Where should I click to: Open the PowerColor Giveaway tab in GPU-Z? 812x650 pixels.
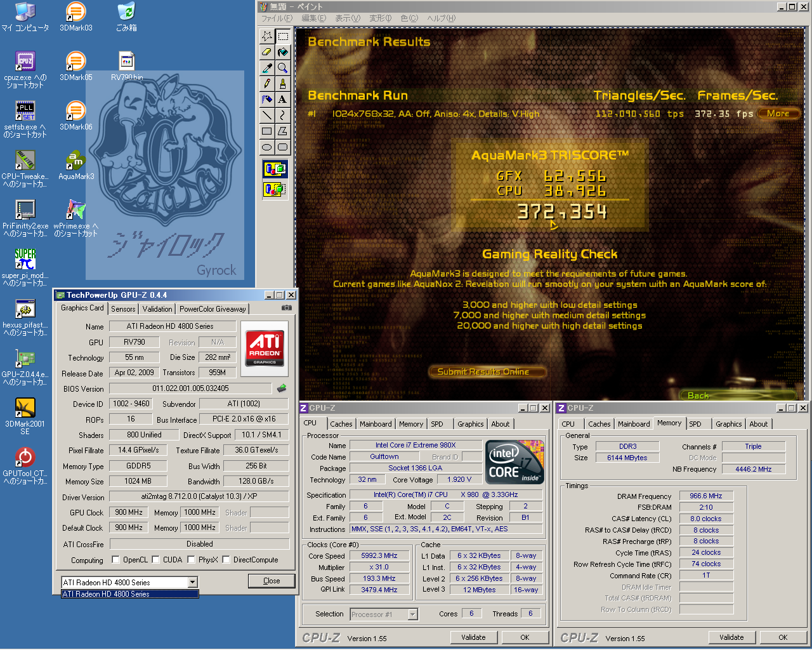click(213, 309)
